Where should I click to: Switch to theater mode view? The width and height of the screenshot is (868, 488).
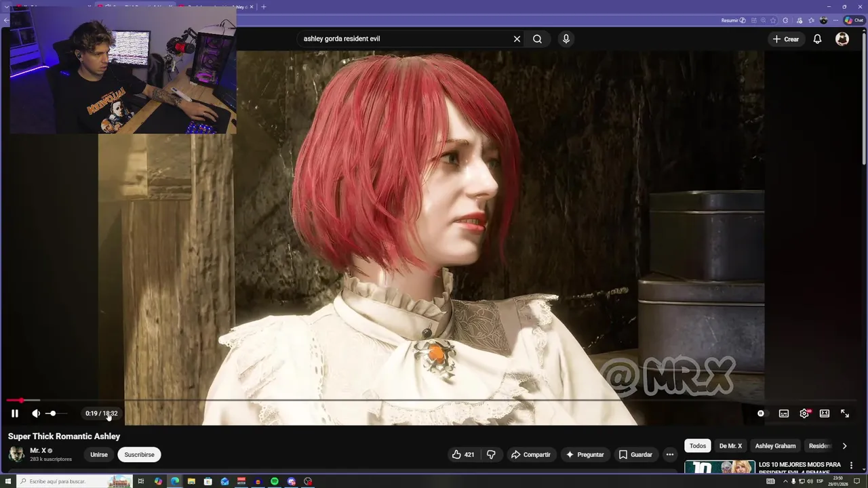click(825, 413)
